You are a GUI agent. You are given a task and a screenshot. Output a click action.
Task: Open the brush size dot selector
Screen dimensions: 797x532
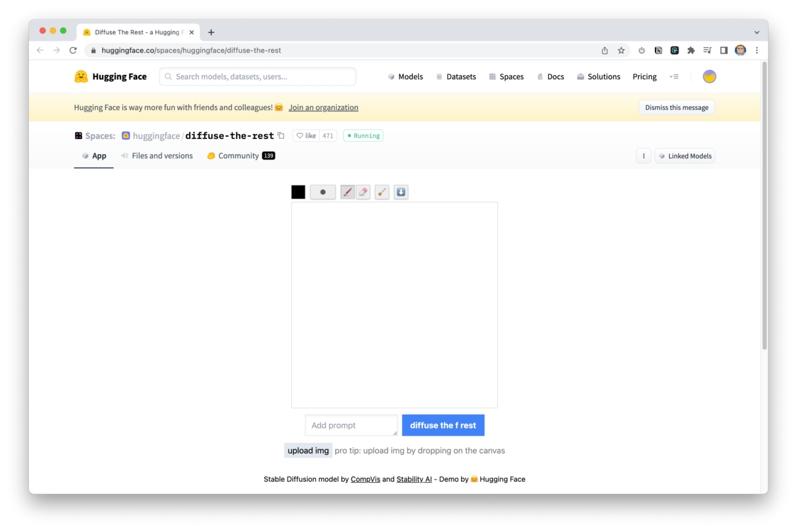(323, 192)
